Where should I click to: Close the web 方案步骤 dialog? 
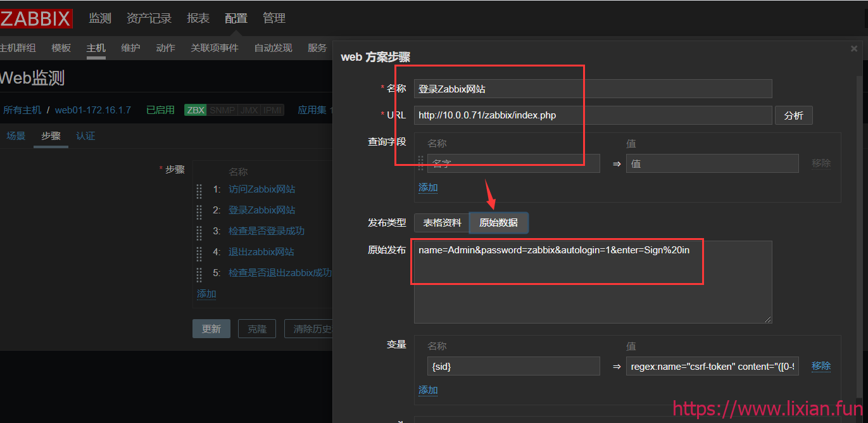(x=854, y=49)
